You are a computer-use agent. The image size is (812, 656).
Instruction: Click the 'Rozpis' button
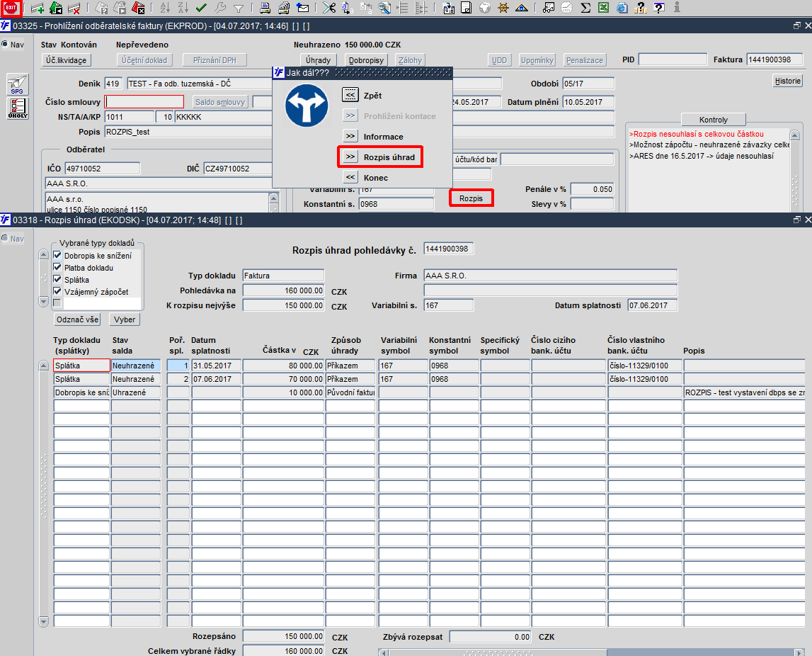[x=471, y=198]
